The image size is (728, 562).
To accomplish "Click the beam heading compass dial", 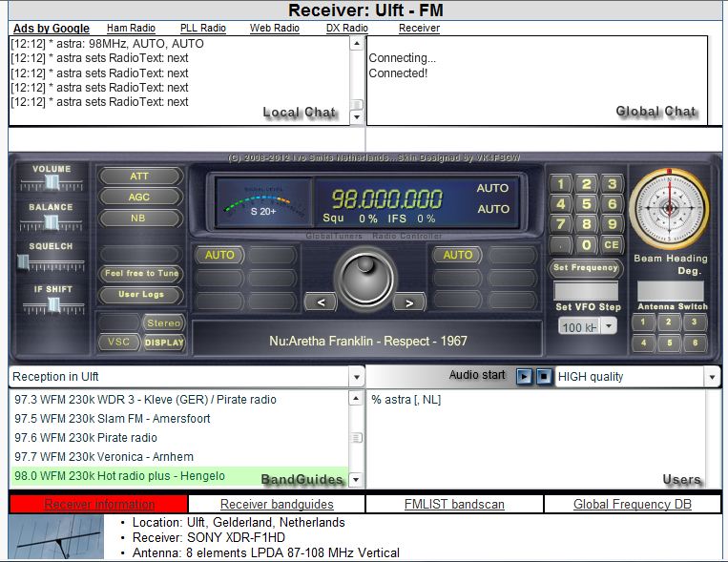I will (669, 209).
